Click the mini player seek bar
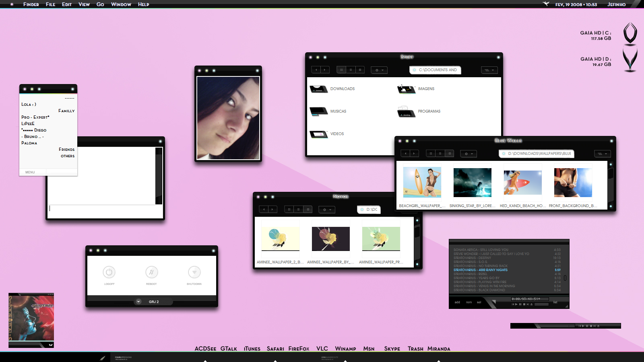Image resolution: width=644 pixels, height=362 pixels. 557,326
